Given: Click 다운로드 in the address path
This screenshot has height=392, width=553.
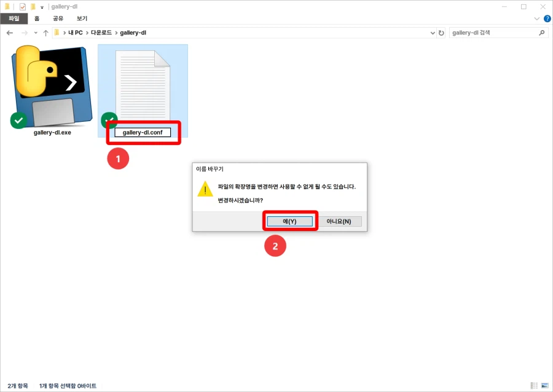Looking at the screenshot, I should pyautogui.click(x=101, y=33).
